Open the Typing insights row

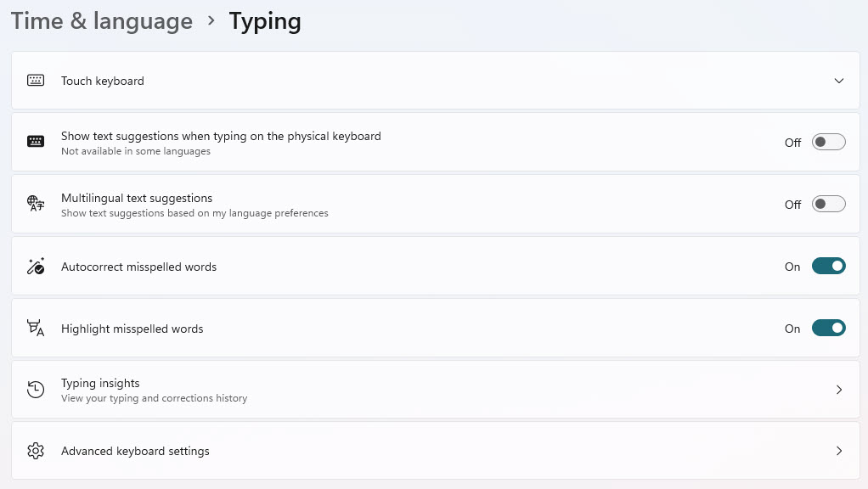click(435, 390)
